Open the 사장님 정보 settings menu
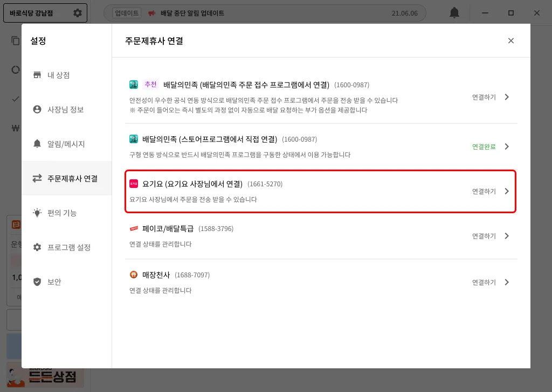The image size is (552, 392). 67,109
